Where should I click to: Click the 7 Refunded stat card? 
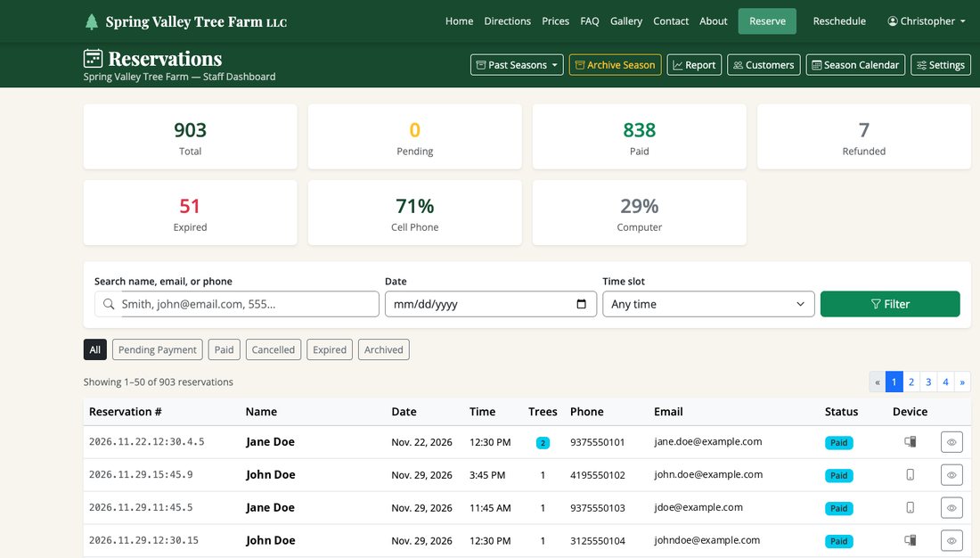coord(864,136)
